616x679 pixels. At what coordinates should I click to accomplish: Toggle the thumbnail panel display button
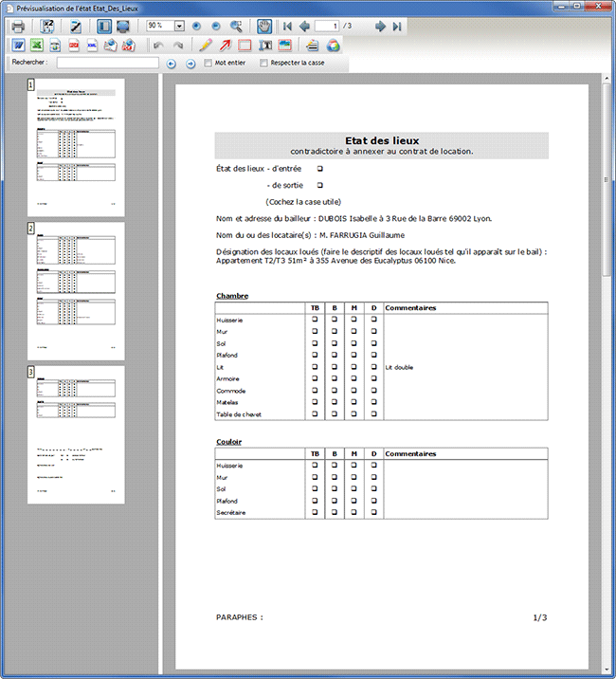click(x=105, y=27)
